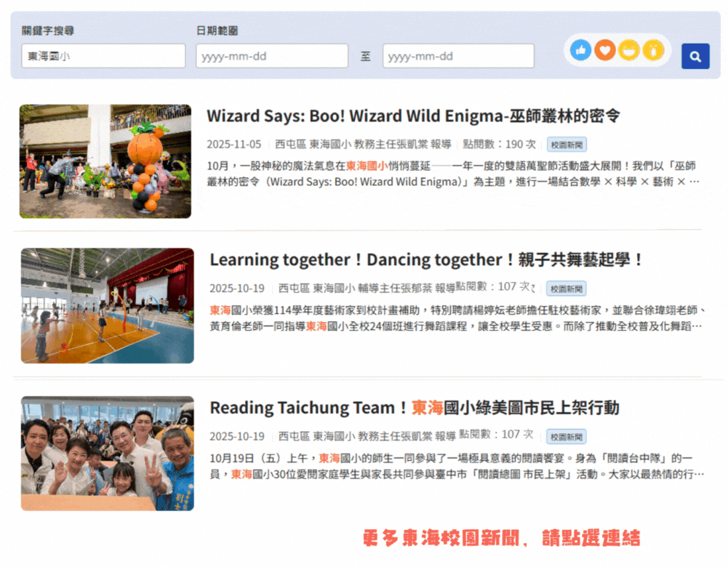Click the red 更多東海校園新聞 link text
This screenshot has height=567, width=728.
tap(501, 539)
